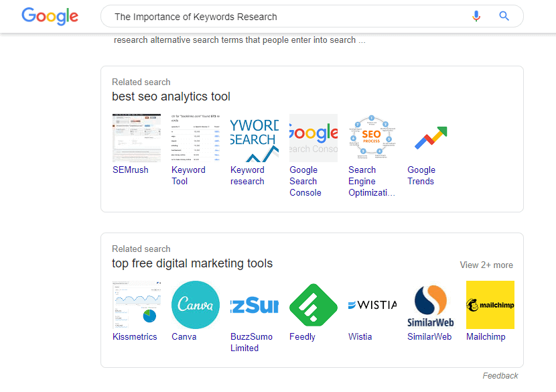Click the Google Search Console logo image
The height and width of the screenshot is (392, 556).
click(x=314, y=138)
